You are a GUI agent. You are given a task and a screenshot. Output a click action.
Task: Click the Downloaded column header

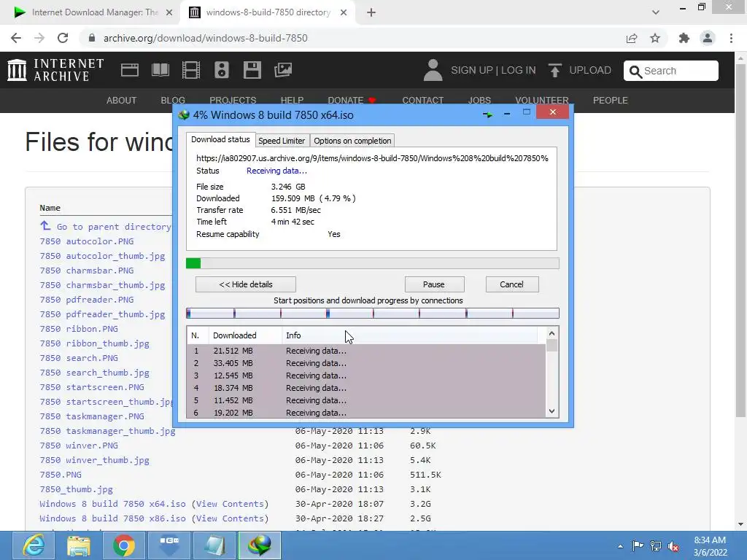coord(245,335)
